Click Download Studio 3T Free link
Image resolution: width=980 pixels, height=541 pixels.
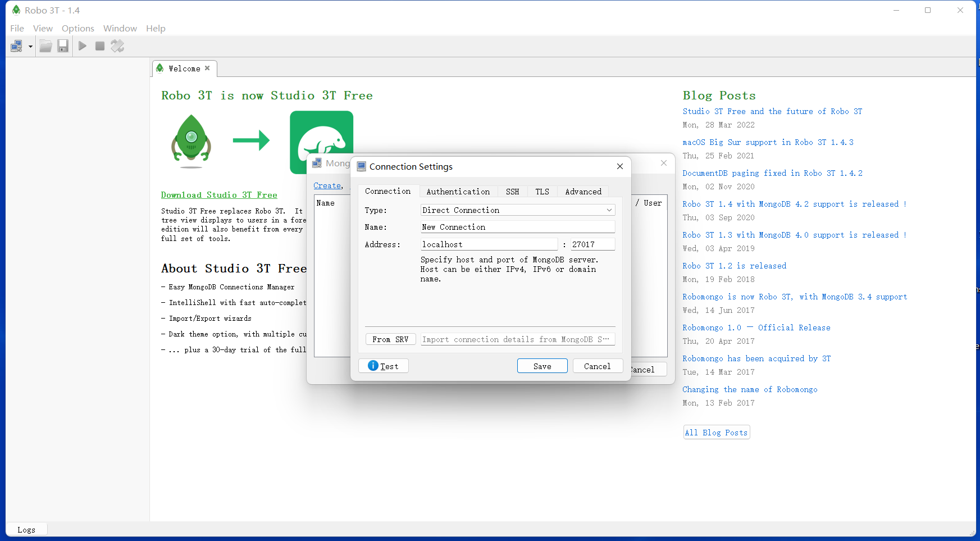point(219,195)
